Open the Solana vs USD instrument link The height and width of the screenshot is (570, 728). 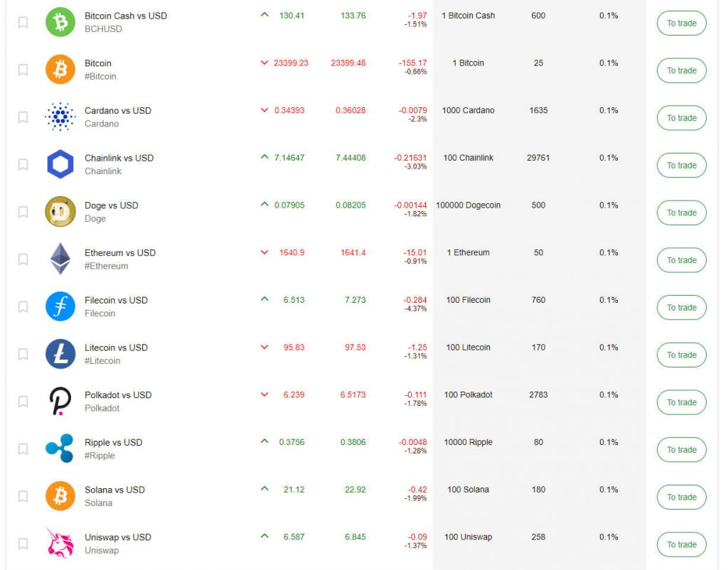coord(114,490)
